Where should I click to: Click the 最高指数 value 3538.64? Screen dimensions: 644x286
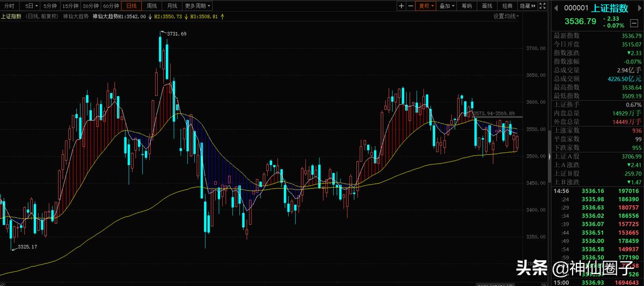click(x=631, y=87)
